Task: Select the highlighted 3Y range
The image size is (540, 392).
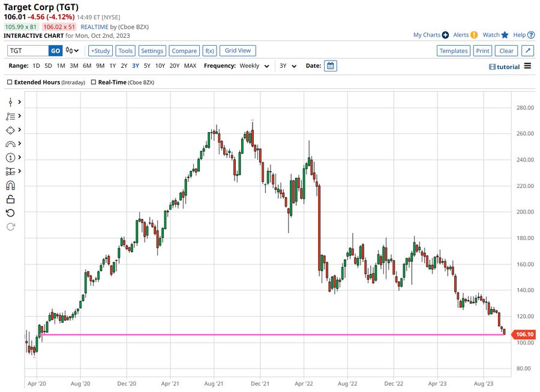Action: point(136,66)
